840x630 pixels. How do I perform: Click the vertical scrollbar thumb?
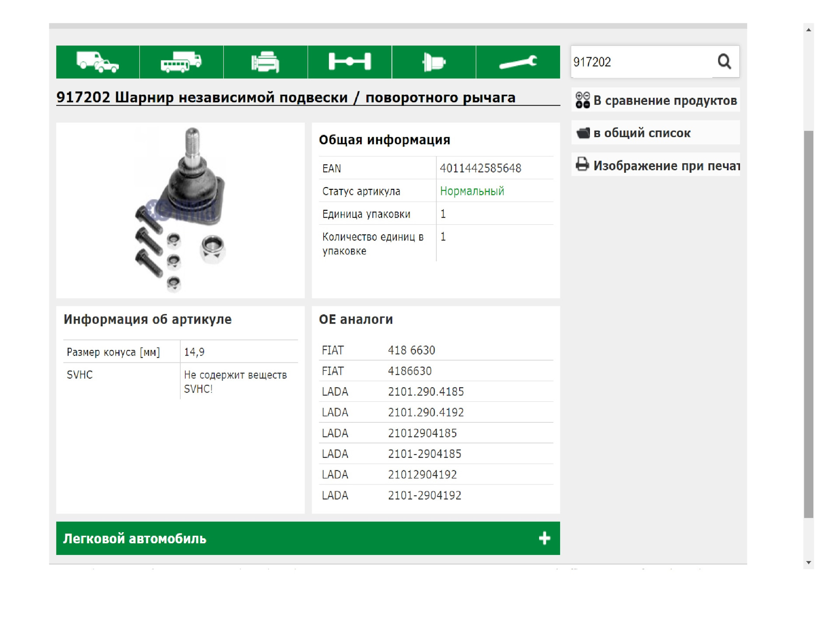point(808,324)
